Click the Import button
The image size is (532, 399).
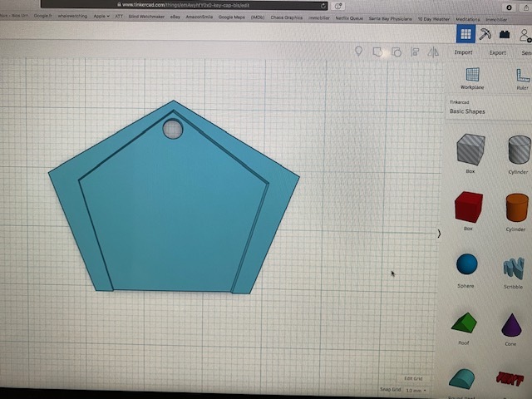tap(463, 52)
